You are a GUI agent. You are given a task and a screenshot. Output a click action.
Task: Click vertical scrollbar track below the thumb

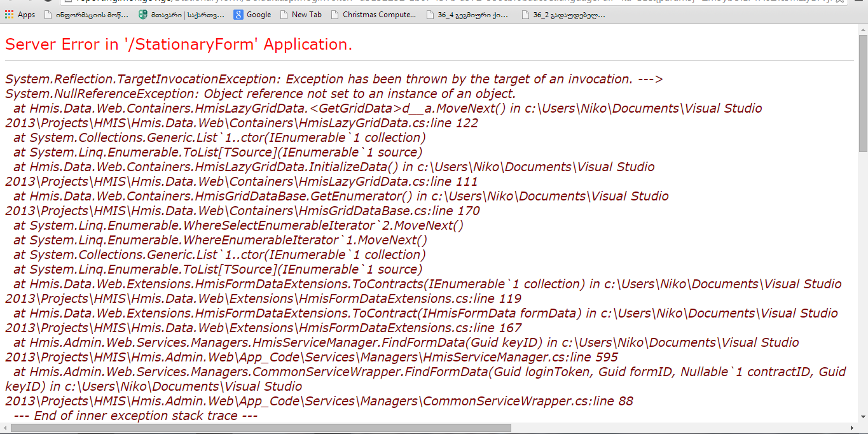point(863,286)
